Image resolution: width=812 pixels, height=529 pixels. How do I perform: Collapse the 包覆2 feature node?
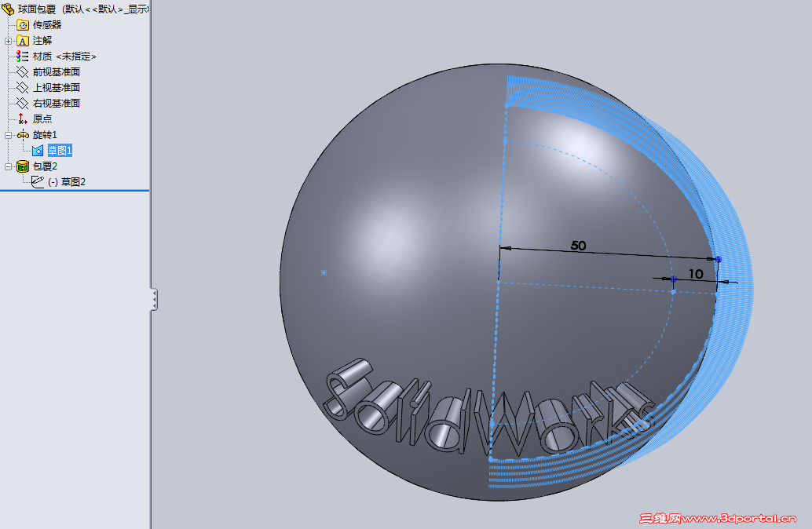8,166
